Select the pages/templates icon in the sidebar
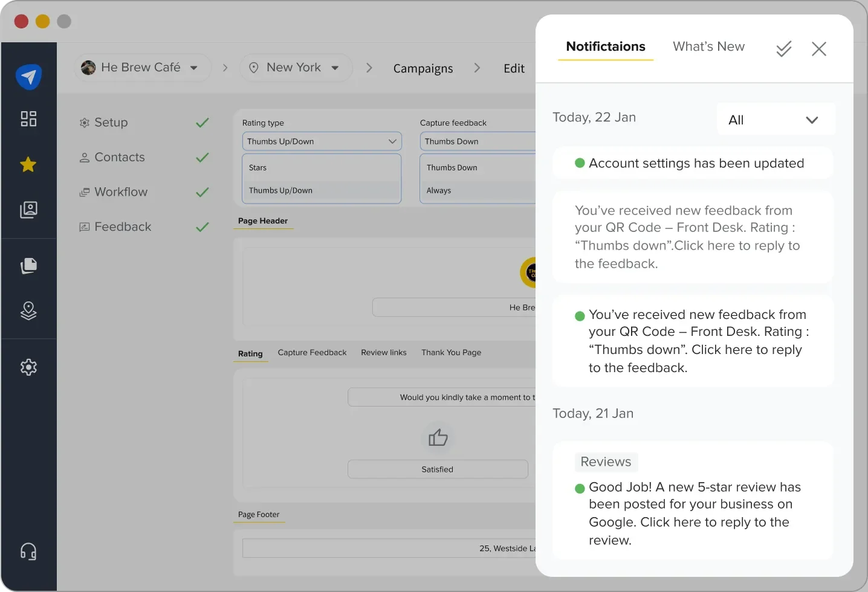The height and width of the screenshot is (592, 868). [x=28, y=266]
